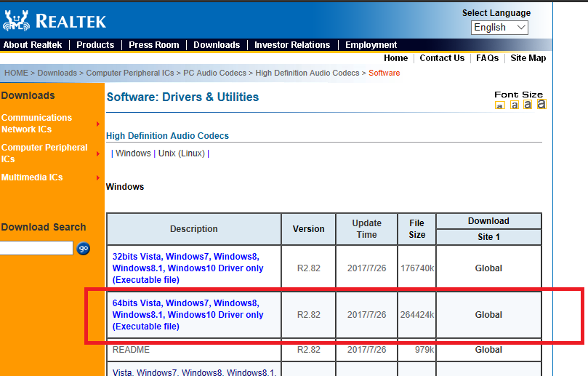Click the 176740k file size cell
Viewport: 588px width, 376px height.
click(x=416, y=268)
